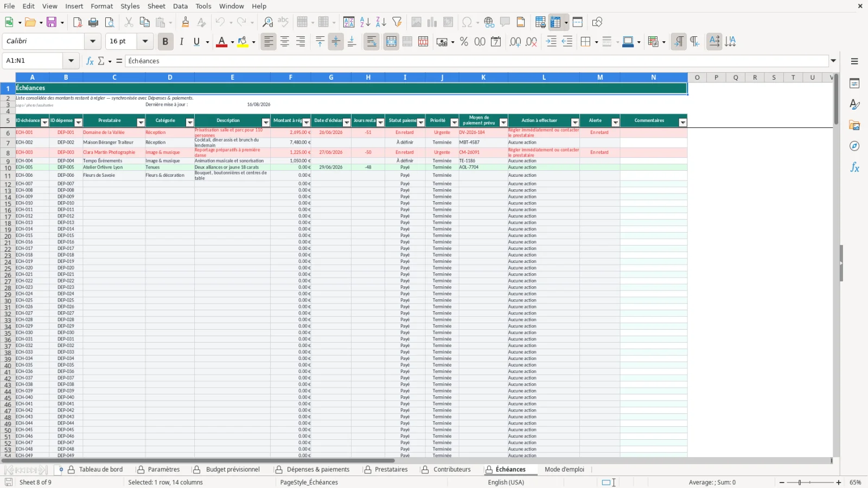Switch to Tableau de bord sheet
This screenshot has width=868, height=488.
tap(101, 470)
